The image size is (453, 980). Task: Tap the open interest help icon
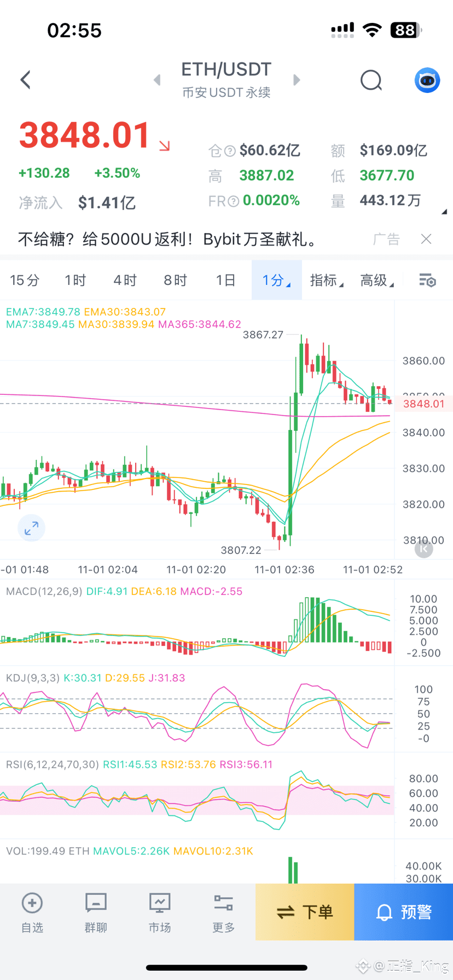[230, 151]
